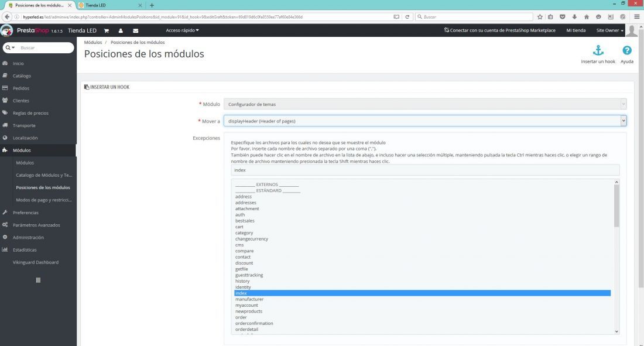Click the Tienda LED shop name link
Image resolution: width=644 pixels, height=346 pixels.
82,31
